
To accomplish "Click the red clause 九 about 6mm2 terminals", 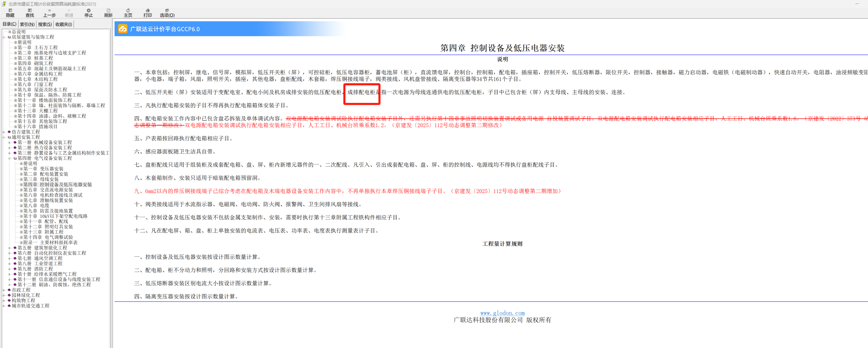I will (x=348, y=191).
